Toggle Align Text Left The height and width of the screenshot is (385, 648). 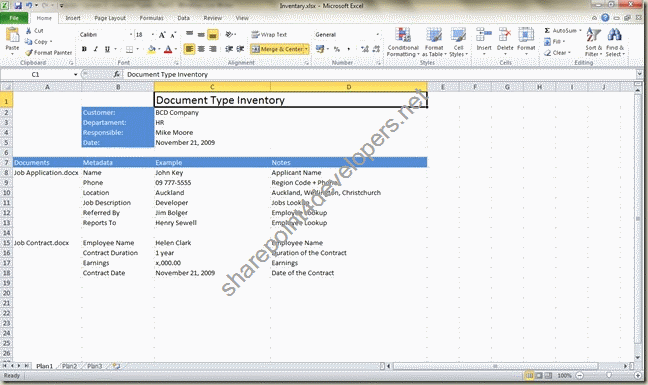tap(189, 49)
